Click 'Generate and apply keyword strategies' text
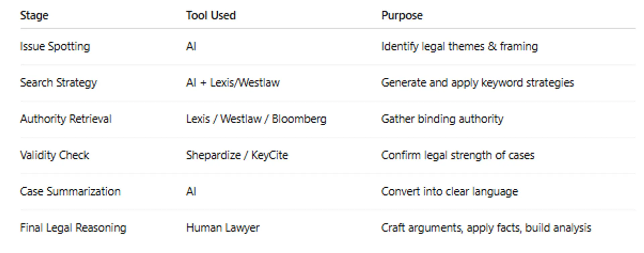This screenshot has width=644, height=253. click(x=477, y=82)
